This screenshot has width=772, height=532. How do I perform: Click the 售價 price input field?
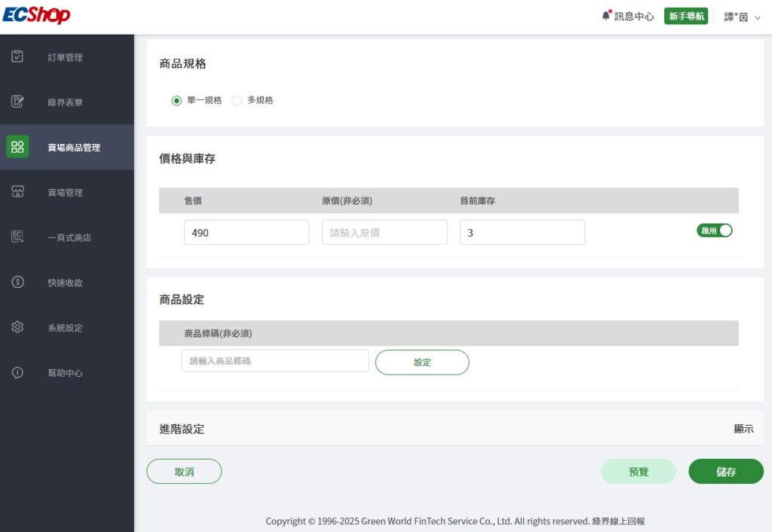coord(247,233)
